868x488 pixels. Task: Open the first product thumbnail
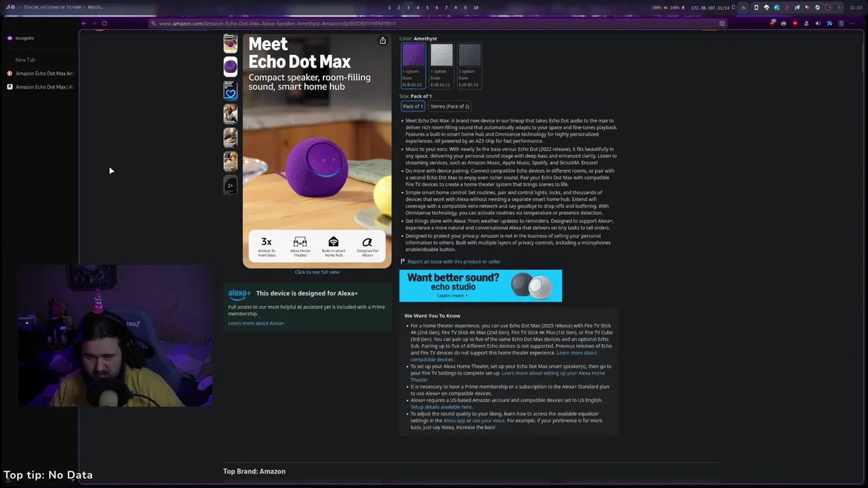coord(231,44)
